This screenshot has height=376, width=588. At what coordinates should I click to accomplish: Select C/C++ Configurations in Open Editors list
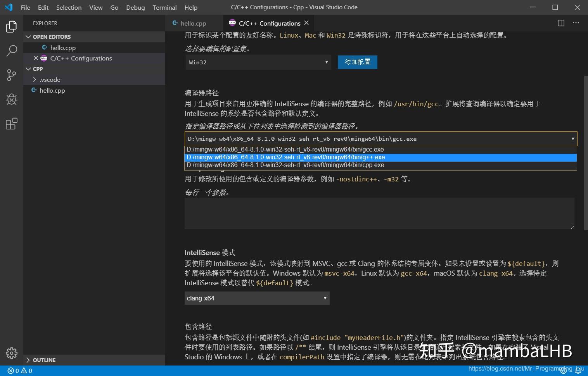(x=94, y=58)
